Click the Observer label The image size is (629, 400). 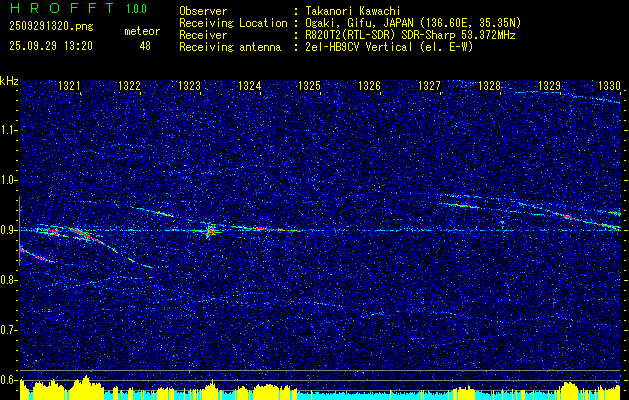(x=203, y=11)
